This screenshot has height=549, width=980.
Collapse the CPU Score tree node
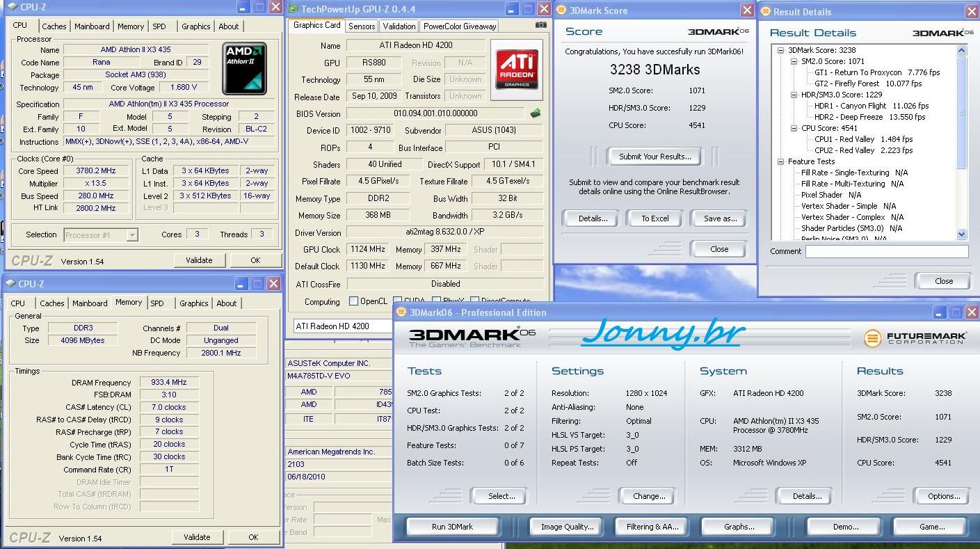point(794,128)
